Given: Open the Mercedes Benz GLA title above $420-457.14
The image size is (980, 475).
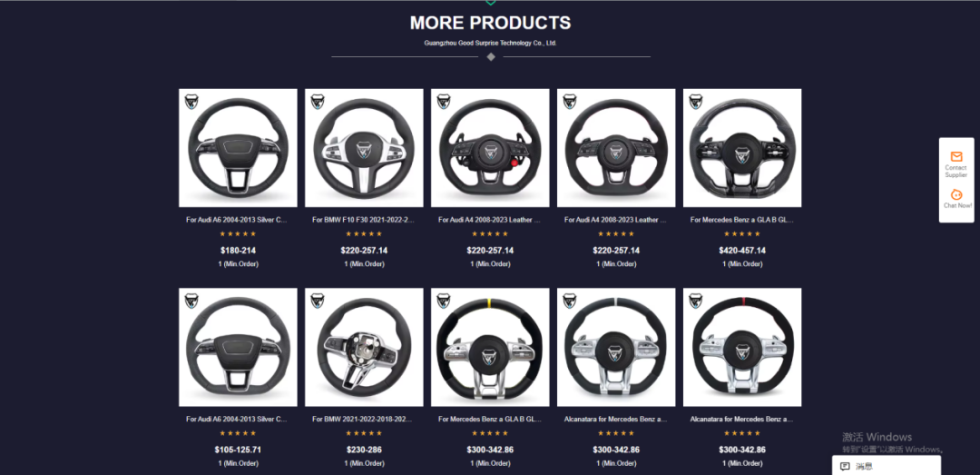Looking at the screenshot, I should (x=742, y=220).
